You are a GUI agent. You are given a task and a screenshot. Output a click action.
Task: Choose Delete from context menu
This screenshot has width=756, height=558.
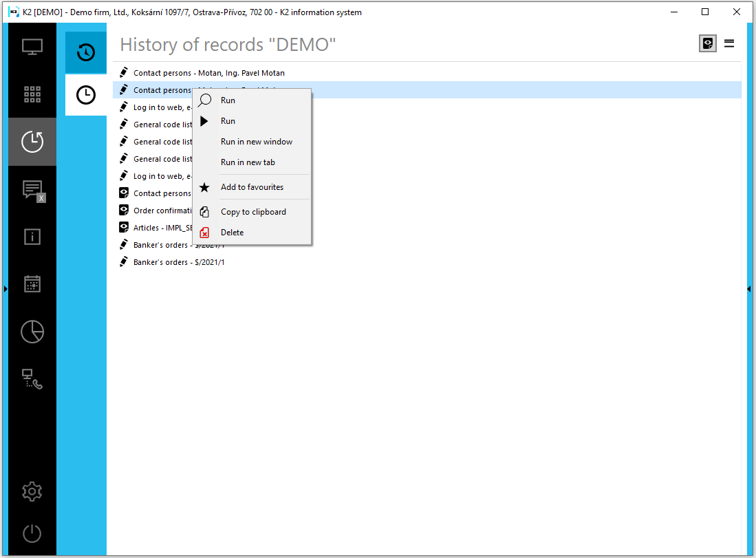click(x=252, y=233)
